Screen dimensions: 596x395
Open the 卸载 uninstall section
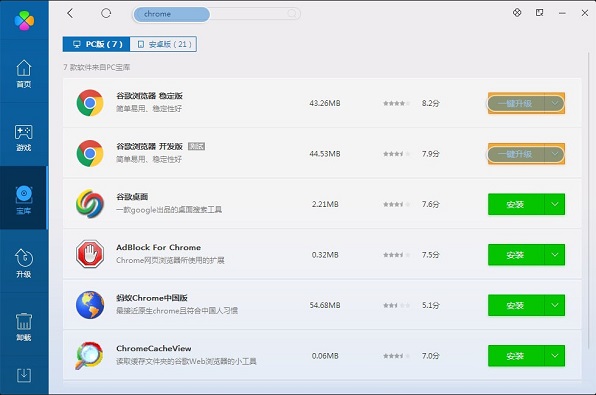click(x=24, y=327)
